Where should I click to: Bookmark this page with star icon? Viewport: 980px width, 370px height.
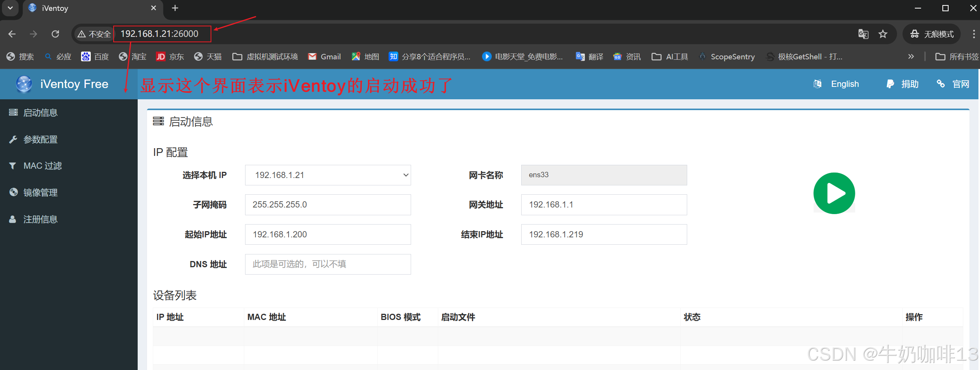tap(883, 34)
